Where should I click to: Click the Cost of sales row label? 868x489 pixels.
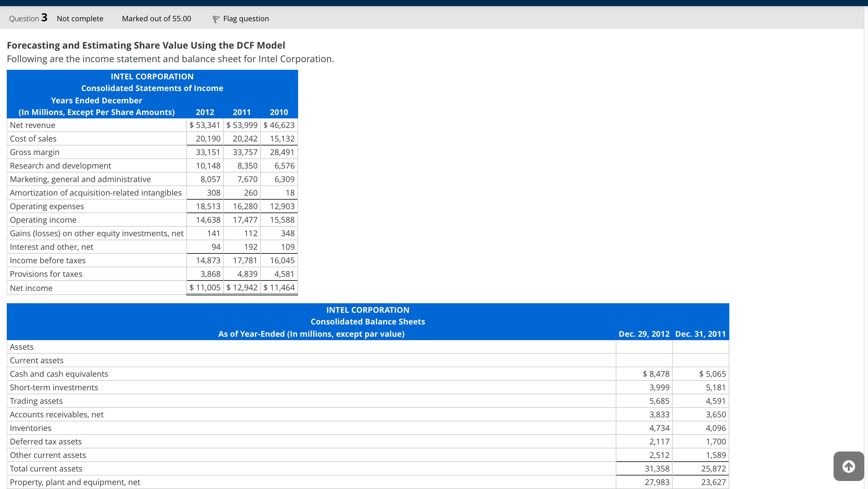point(33,138)
